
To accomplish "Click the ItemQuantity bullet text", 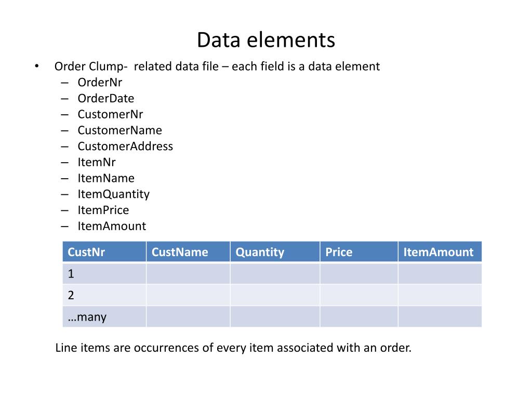I will click(x=113, y=194).
